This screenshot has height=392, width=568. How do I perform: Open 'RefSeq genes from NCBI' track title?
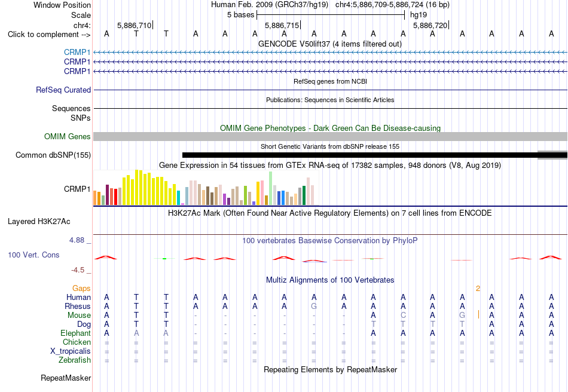tap(330, 81)
